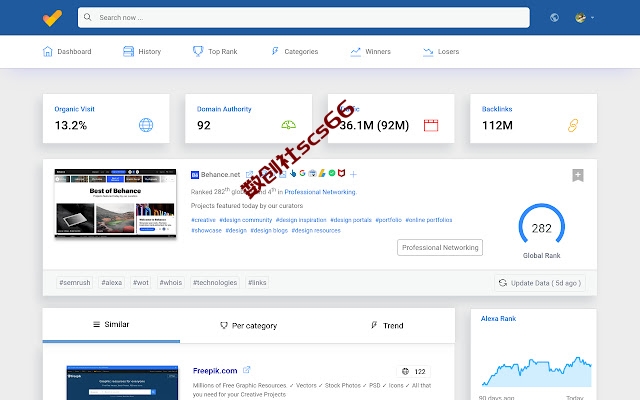This screenshot has width=640, height=400.
Task: Click the Backlinks value 112M
Action: (497, 125)
